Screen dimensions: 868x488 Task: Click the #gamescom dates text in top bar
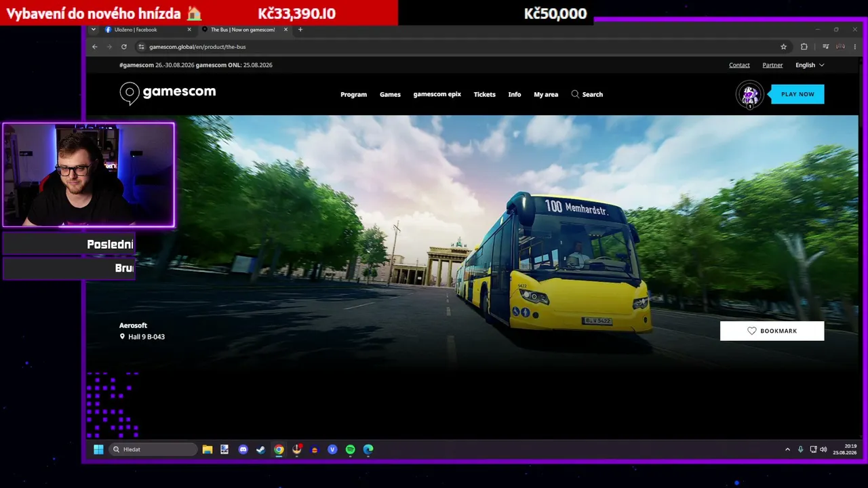pyautogui.click(x=196, y=65)
